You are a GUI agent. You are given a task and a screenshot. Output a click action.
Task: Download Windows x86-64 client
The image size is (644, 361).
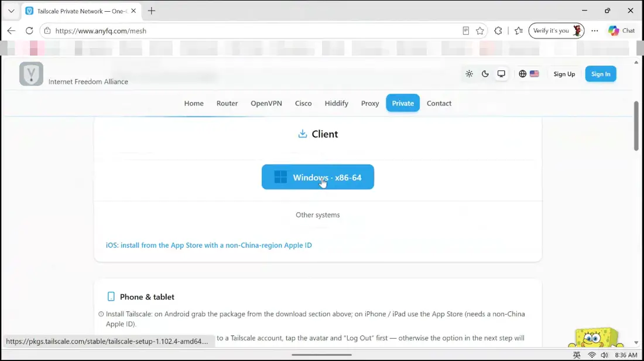tap(318, 177)
